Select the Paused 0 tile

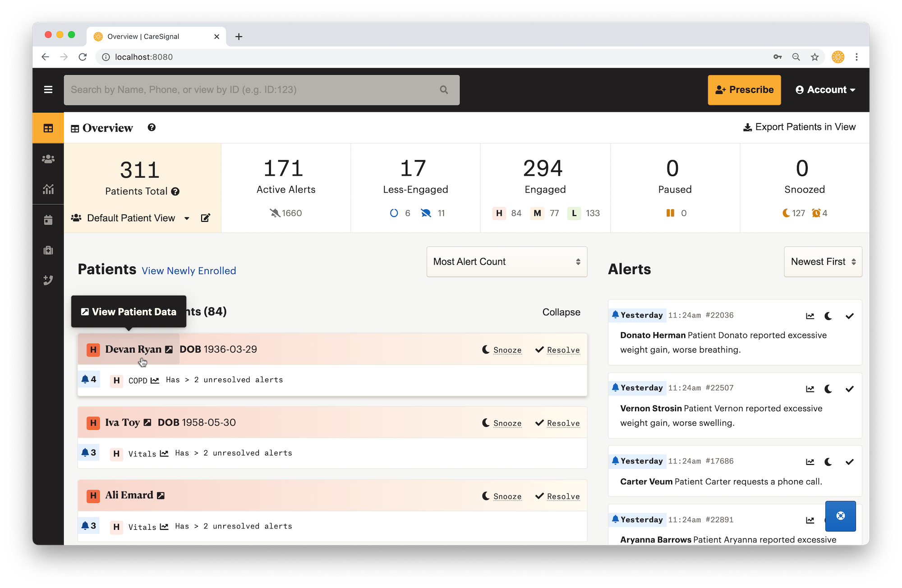pyautogui.click(x=675, y=188)
